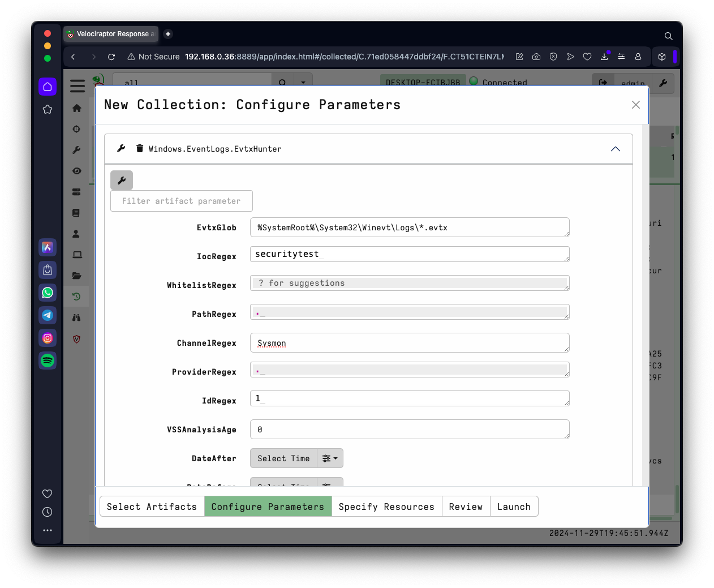
Task: Click the hamburger menu to toggle sidebar
Action: coord(78,86)
